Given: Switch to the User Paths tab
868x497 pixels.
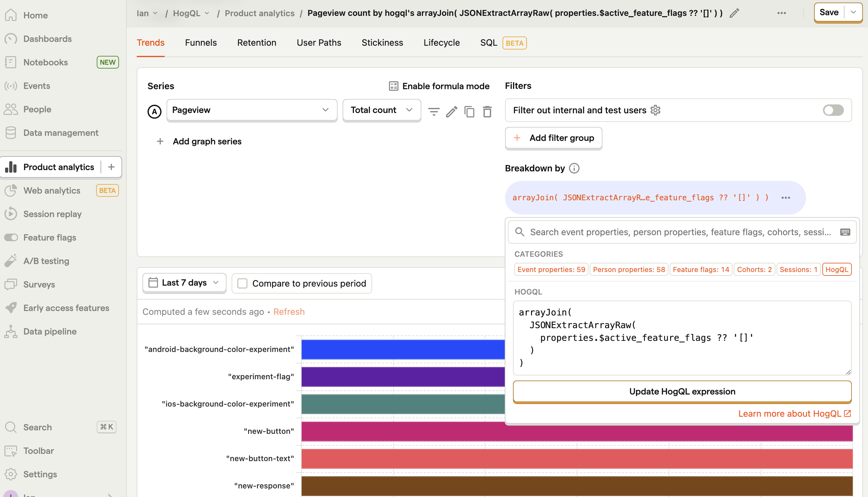Looking at the screenshot, I should pyautogui.click(x=319, y=43).
